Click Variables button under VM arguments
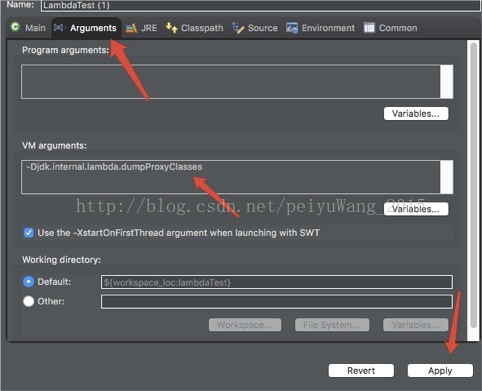 [416, 209]
